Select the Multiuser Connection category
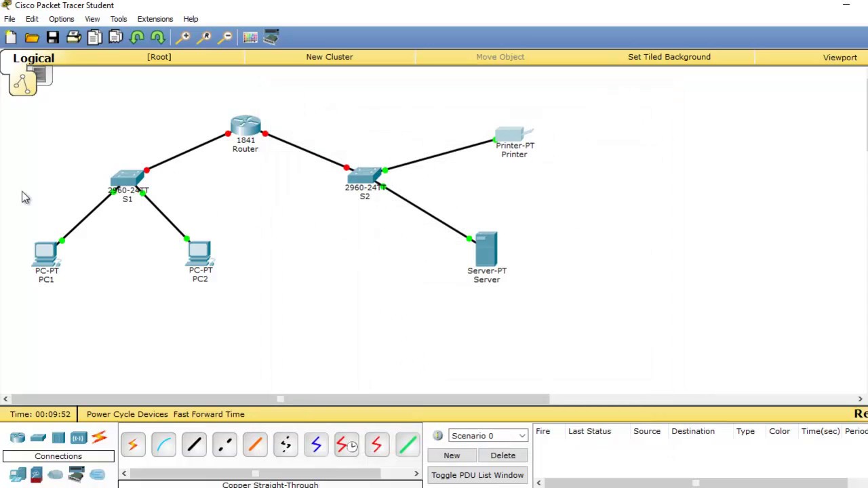Viewport: 868px width, 488px height. [97, 474]
